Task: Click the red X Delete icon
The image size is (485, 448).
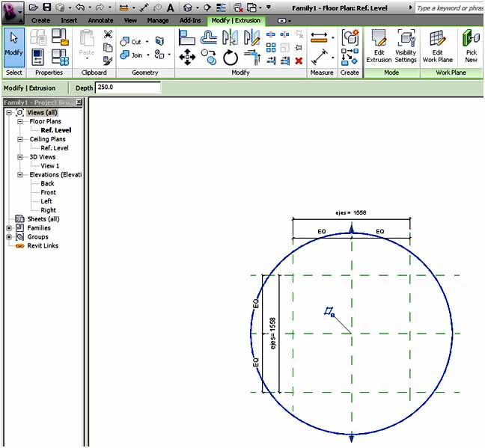Action: pyautogui.click(x=299, y=61)
